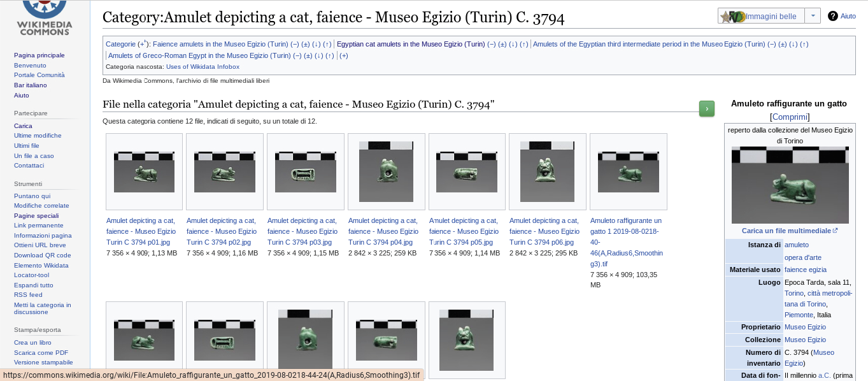This screenshot has width=868, height=381.
Task: Remove third intermediate period category via (−)
Action: click(x=772, y=44)
